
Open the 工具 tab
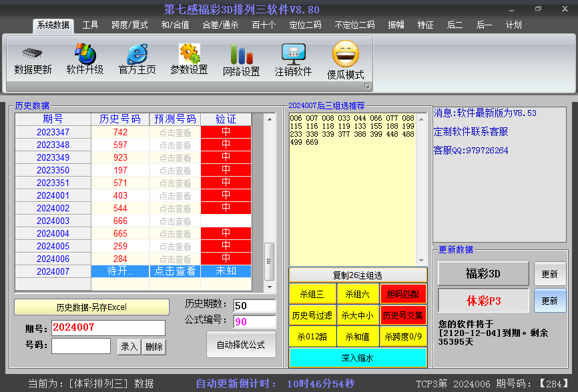[90, 25]
